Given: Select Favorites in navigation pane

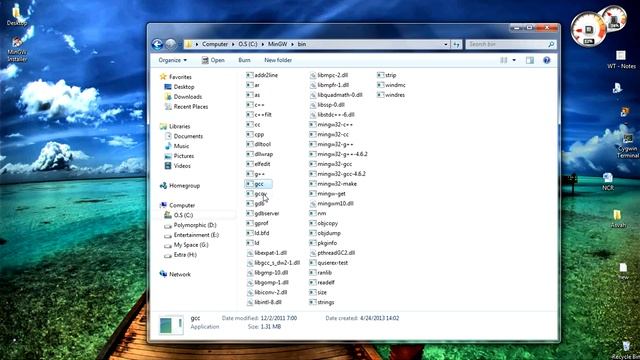Looking at the screenshot, I should pyautogui.click(x=176, y=77).
